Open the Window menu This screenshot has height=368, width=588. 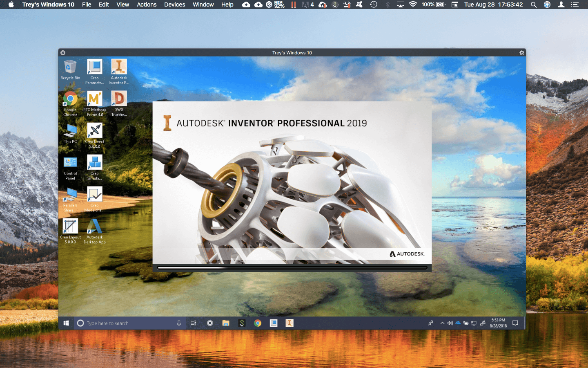(203, 4)
